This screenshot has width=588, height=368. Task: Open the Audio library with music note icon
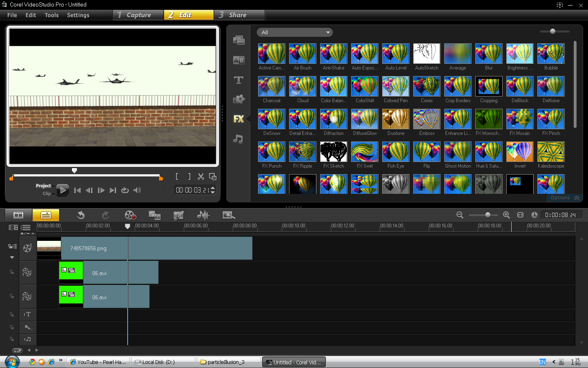tap(238, 139)
